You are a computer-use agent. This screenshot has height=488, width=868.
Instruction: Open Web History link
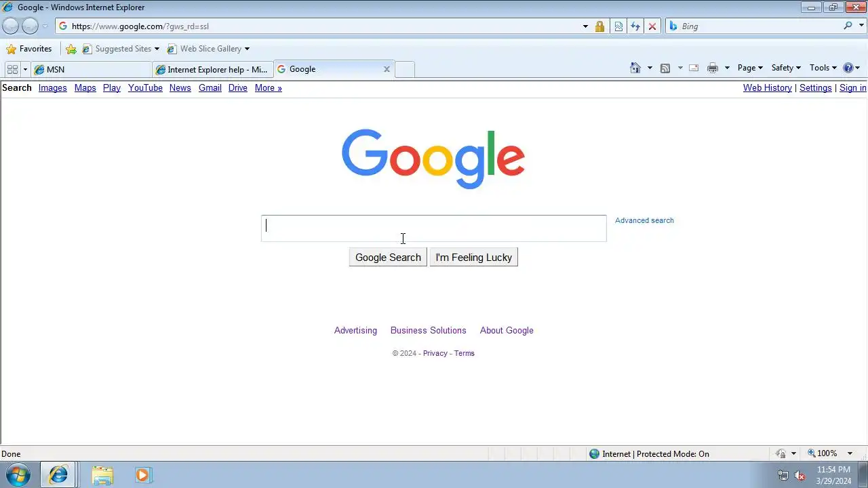(767, 88)
